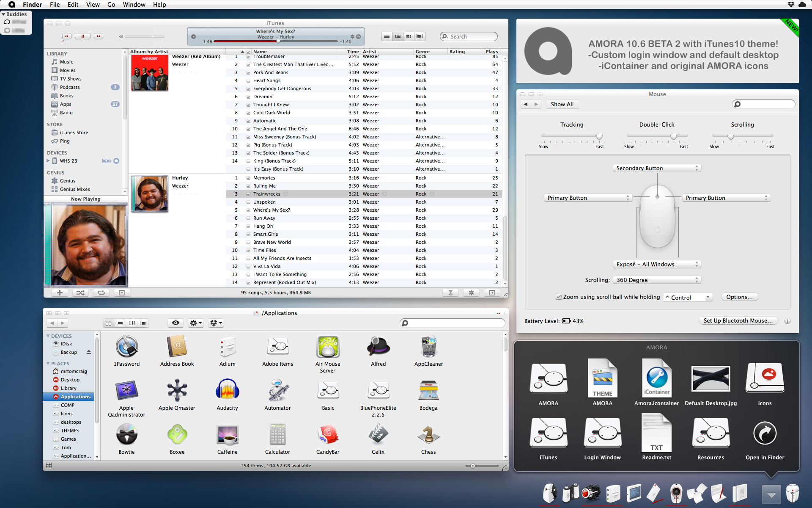This screenshot has height=508, width=812.
Task: Eject the WHS 23 device
Action: pyautogui.click(x=116, y=161)
